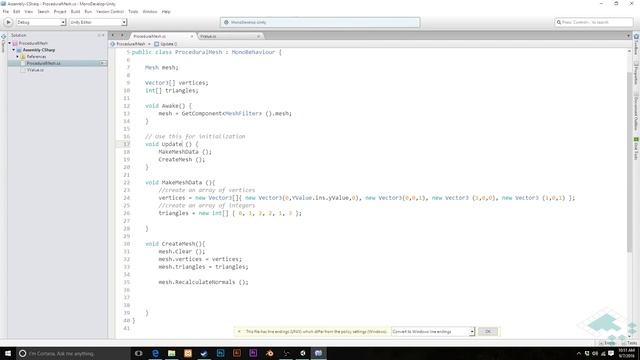
Task: Click the OK button in line endings bar
Action: [x=488, y=331]
